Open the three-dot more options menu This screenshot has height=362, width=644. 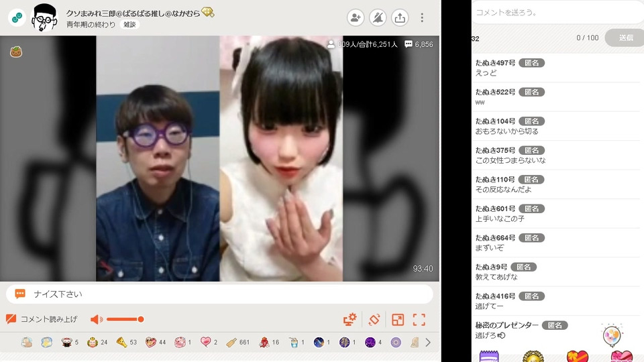[422, 17]
